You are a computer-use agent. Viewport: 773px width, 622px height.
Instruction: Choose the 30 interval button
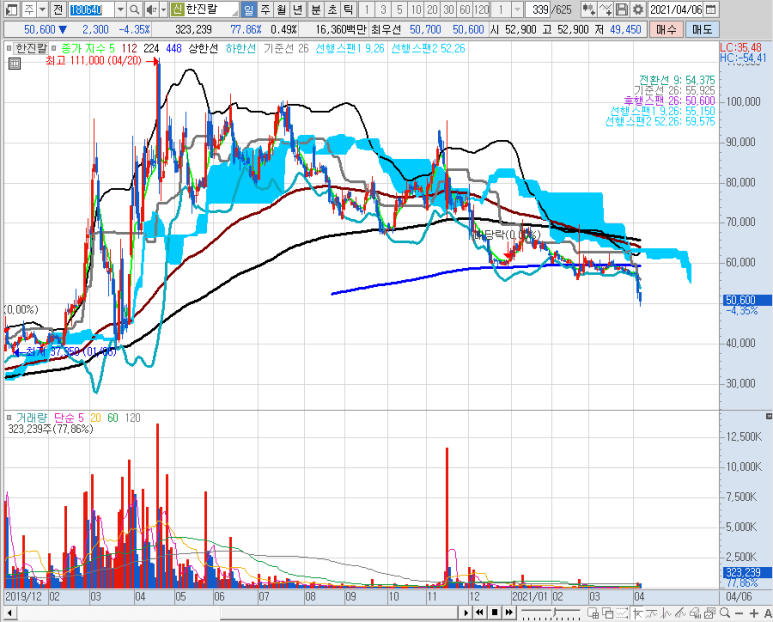(449, 9)
